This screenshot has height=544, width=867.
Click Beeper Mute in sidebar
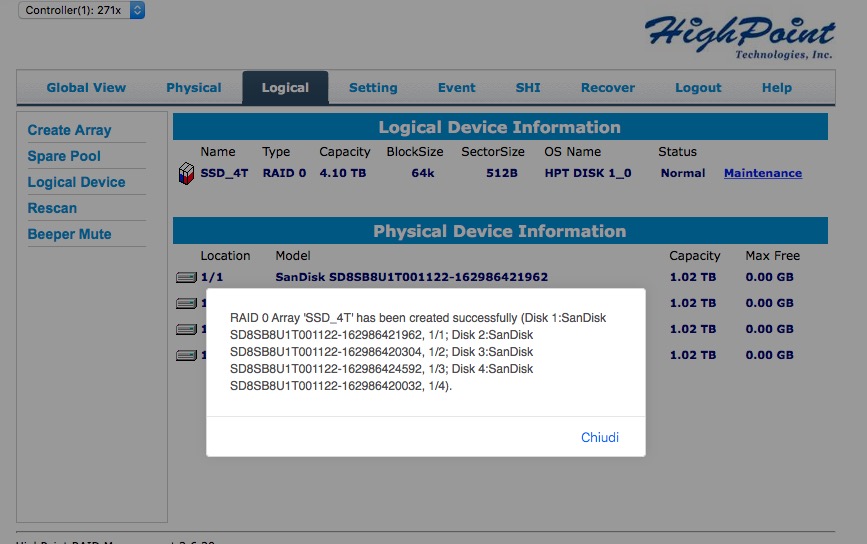point(70,234)
